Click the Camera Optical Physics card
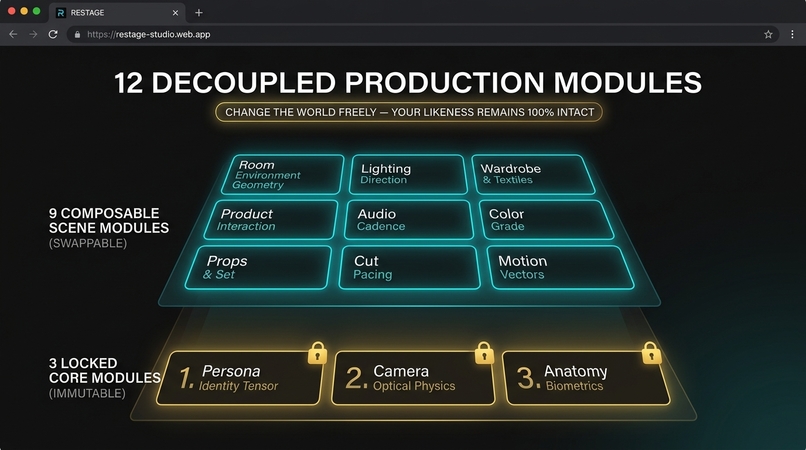806x450 pixels. click(x=413, y=379)
